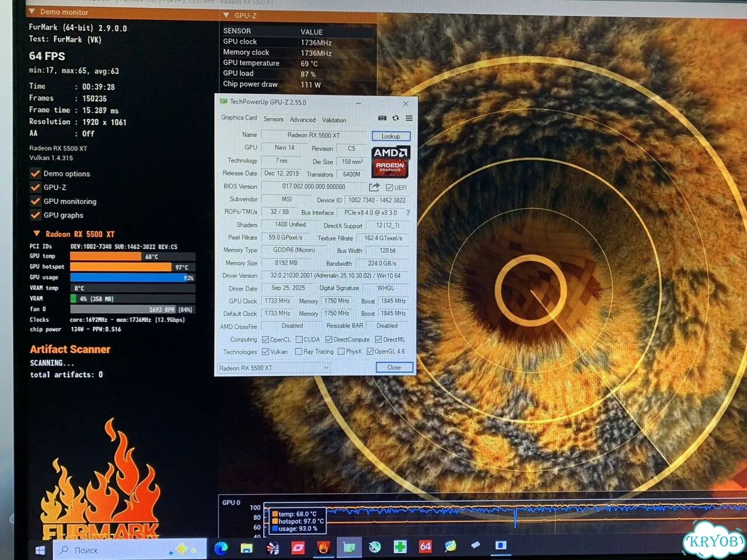Click the Close button in GPU-Z
The image size is (747, 560).
coord(394,367)
